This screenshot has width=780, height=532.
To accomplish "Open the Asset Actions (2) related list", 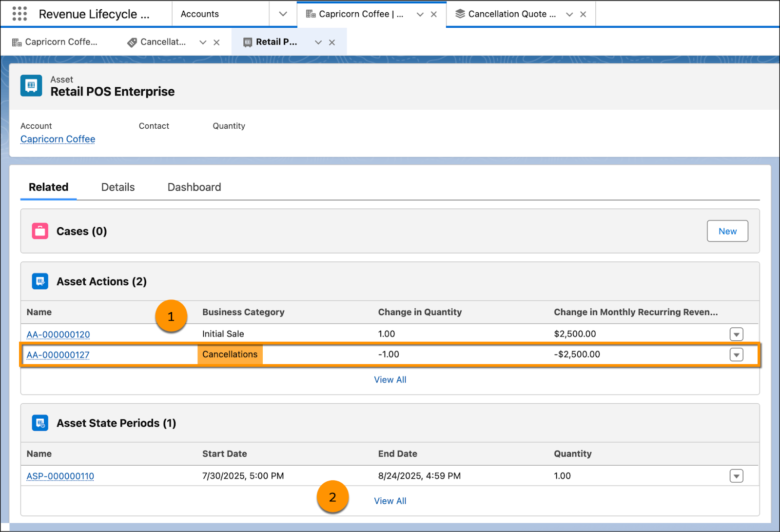I will click(101, 281).
